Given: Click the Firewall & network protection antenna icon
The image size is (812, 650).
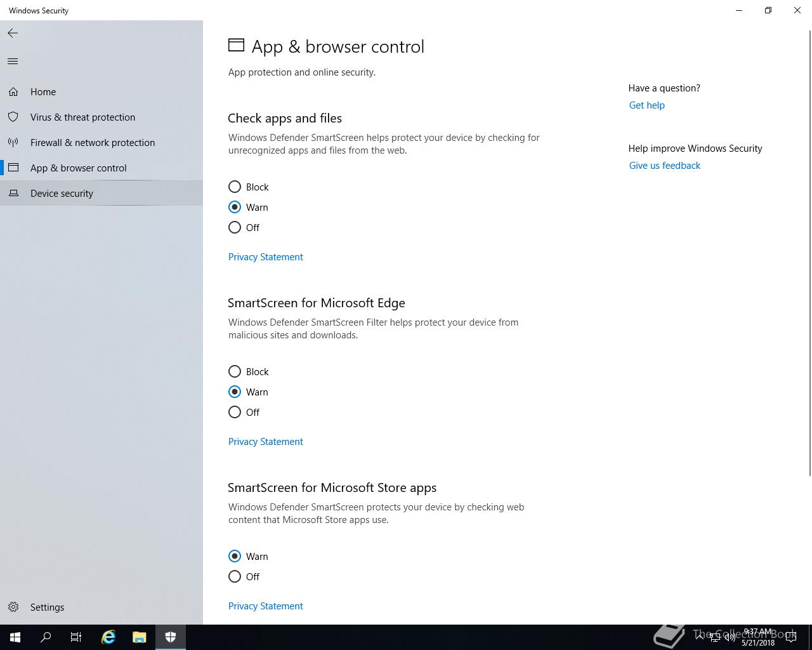Looking at the screenshot, I should [x=13, y=143].
